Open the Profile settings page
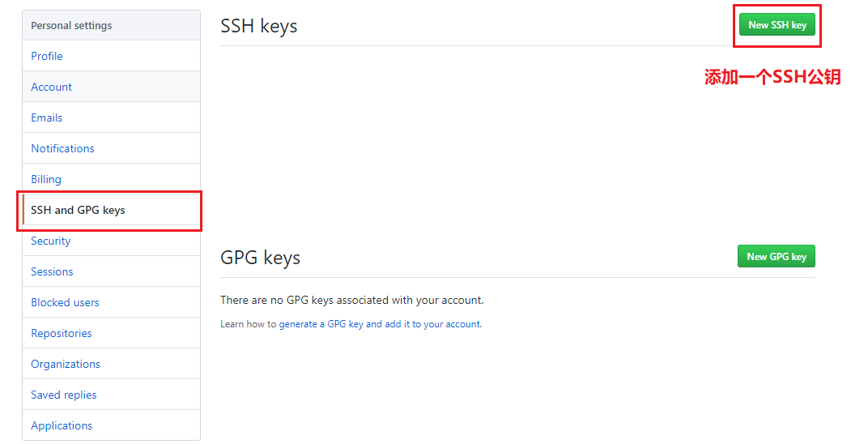868x444 pixels. point(47,56)
